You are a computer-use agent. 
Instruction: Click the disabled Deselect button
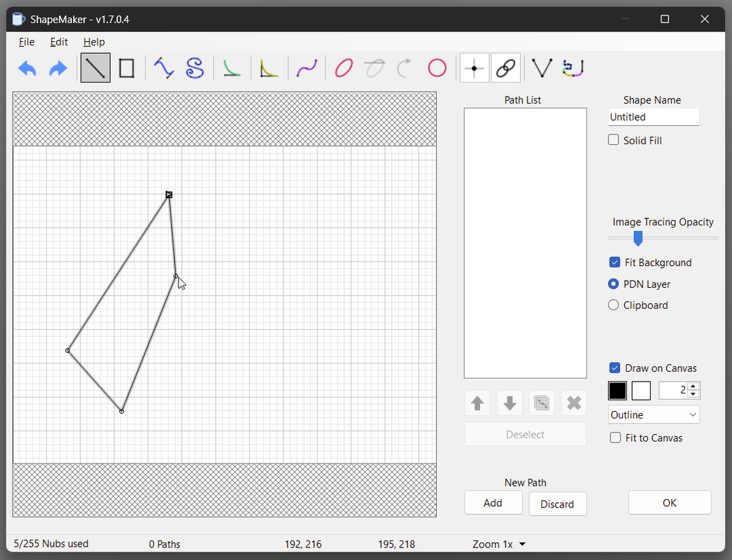(x=525, y=435)
